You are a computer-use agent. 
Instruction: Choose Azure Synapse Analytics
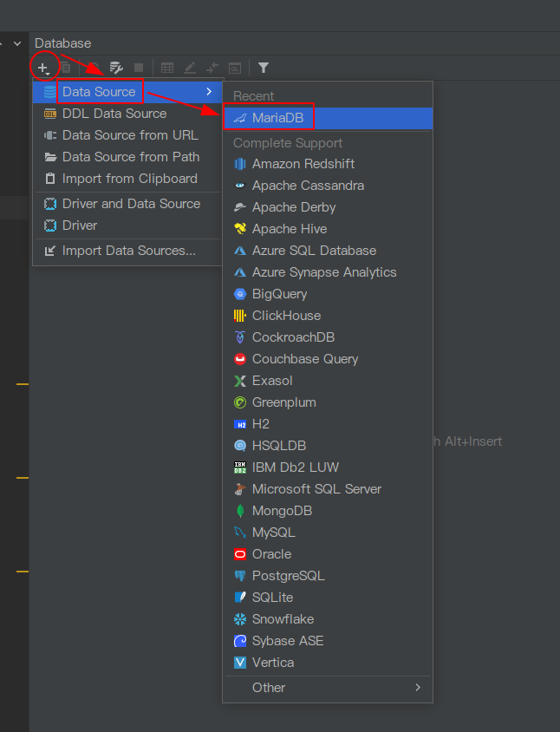point(328,272)
